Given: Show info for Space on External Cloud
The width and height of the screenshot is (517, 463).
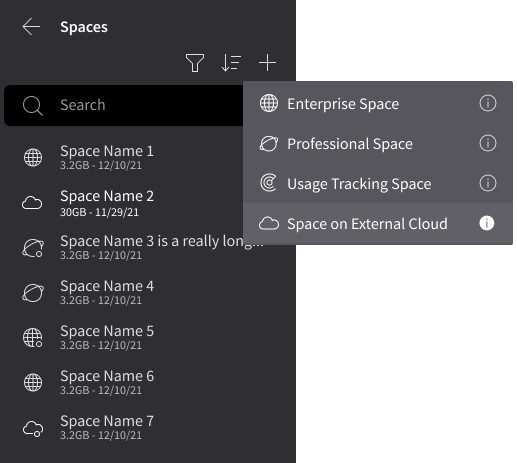Looking at the screenshot, I should click(x=487, y=223).
